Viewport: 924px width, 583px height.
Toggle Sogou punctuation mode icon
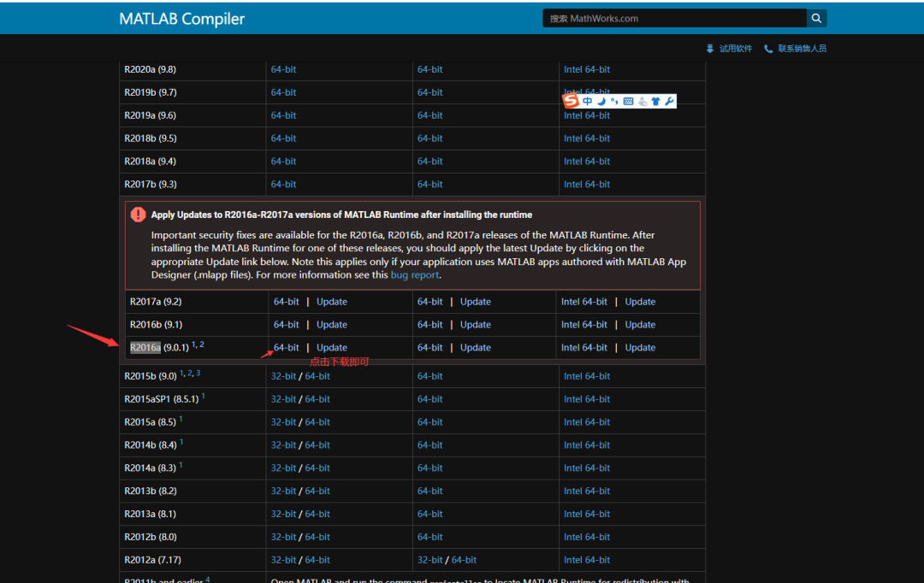coord(614,101)
